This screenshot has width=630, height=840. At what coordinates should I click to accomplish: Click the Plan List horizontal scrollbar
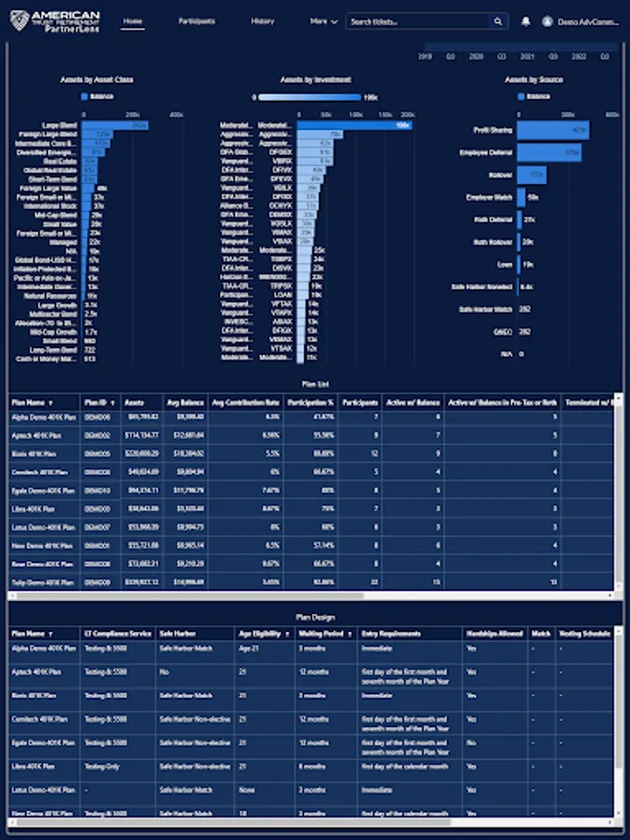(189, 595)
